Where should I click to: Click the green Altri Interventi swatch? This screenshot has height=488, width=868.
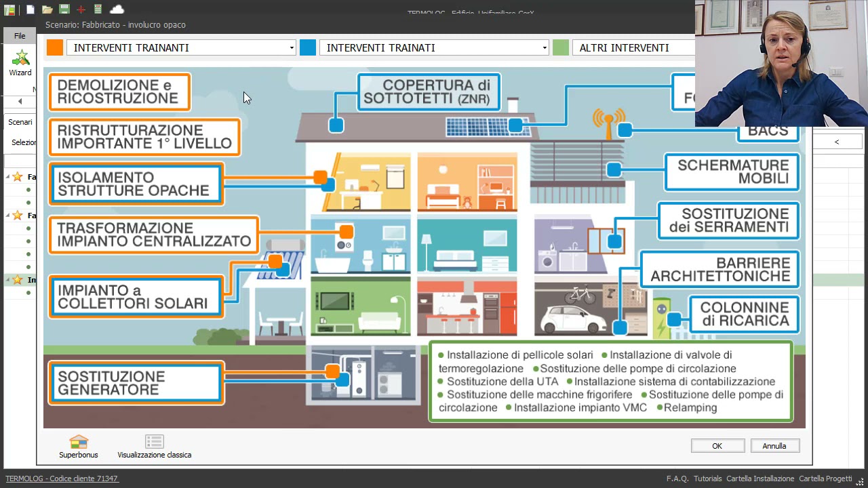[x=561, y=47]
